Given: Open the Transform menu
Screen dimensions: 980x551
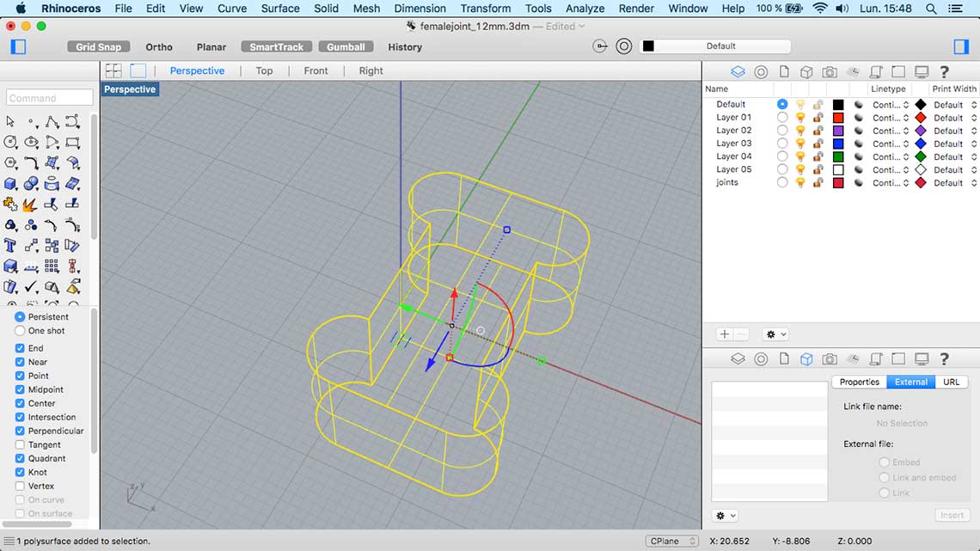Looking at the screenshot, I should (486, 9).
